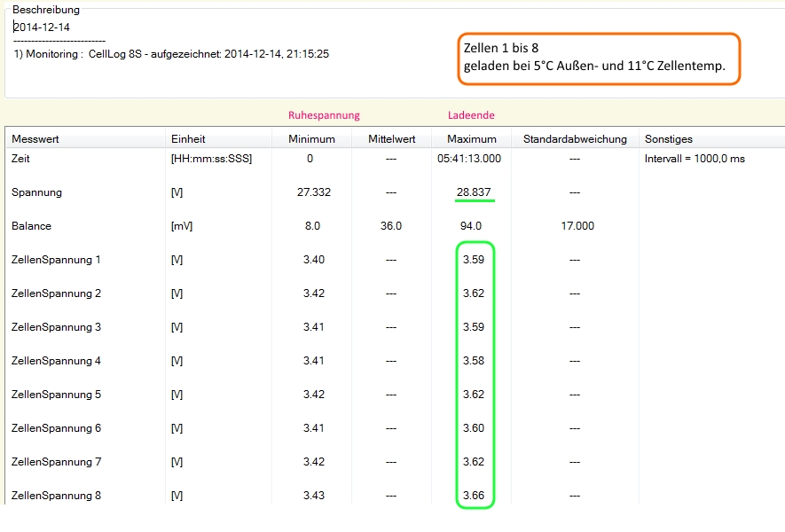Select the ZellenSpannung 1 row label

(x=56, y=260)
